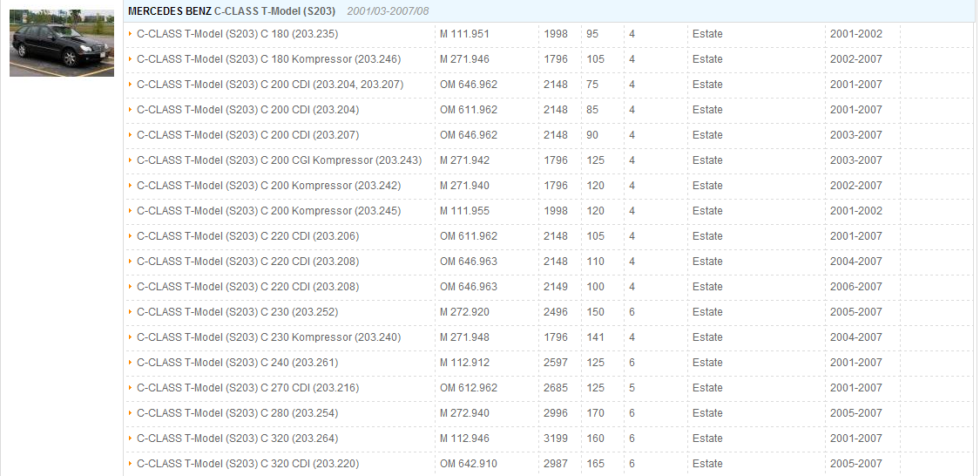Click year range 2006-2007

(x=855, y=287)
